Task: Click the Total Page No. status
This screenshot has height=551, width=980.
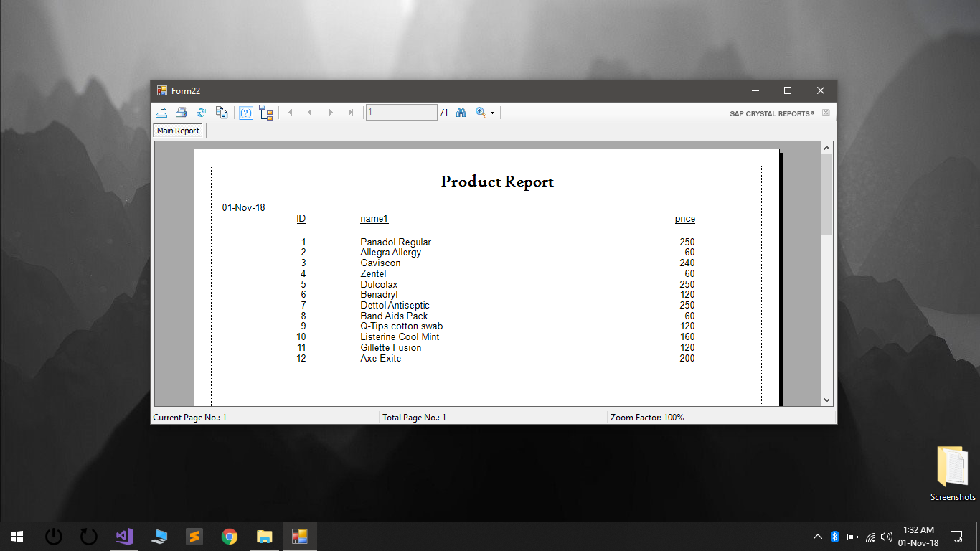Action: 414,418
